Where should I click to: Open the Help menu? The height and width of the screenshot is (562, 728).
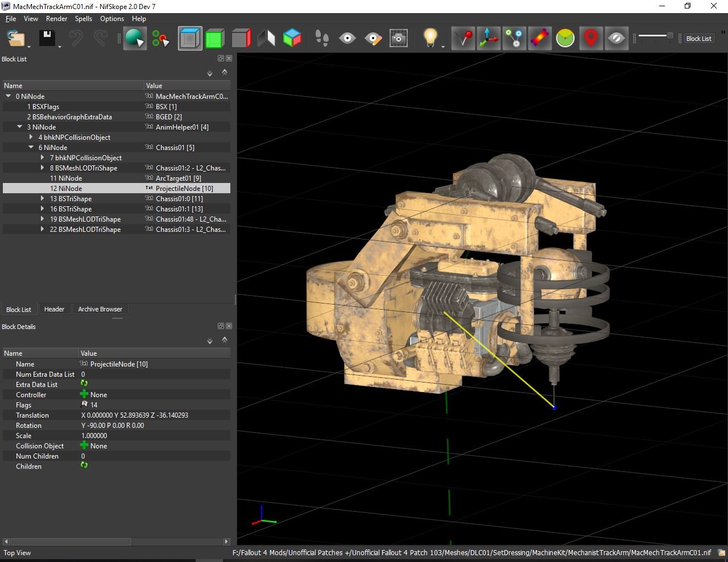coord(139,18)
